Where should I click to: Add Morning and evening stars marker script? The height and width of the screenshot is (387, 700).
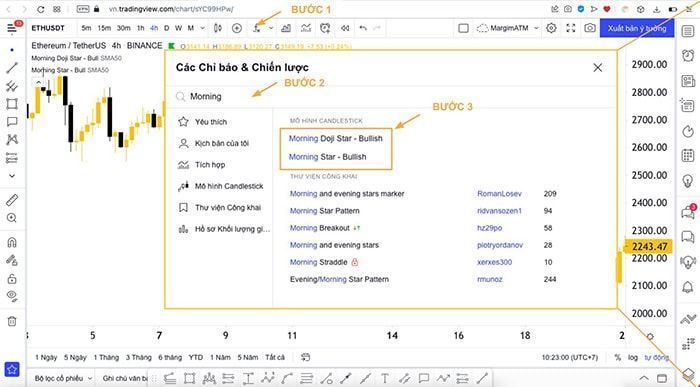[347, 194]
